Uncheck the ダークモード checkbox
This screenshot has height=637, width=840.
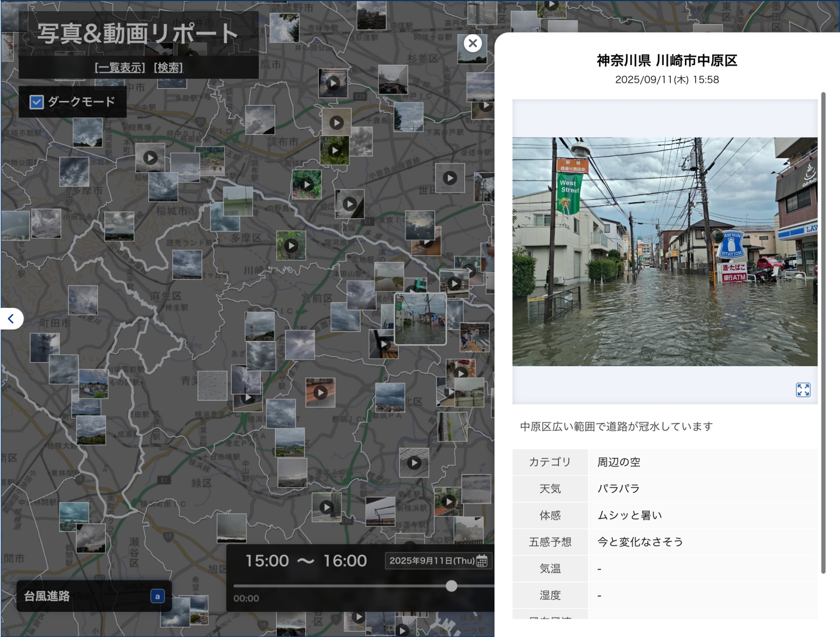[37, 102]
